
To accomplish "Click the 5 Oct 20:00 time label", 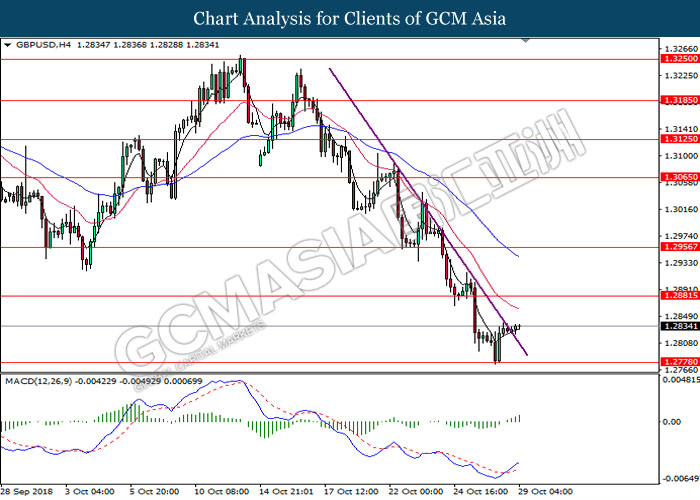I will pyautogui.click(x=155, y=492).
